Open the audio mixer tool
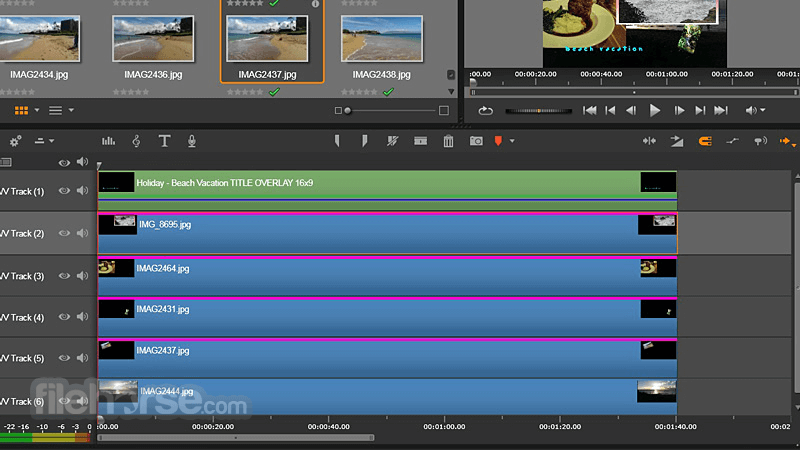The image size is (800, 450). [108, 141]
